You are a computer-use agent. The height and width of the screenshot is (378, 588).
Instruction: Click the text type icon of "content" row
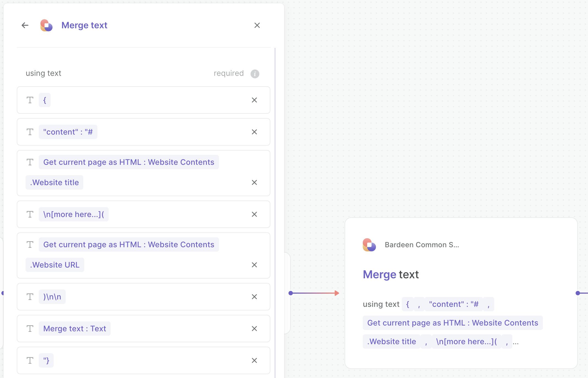[x=30, y=132]
